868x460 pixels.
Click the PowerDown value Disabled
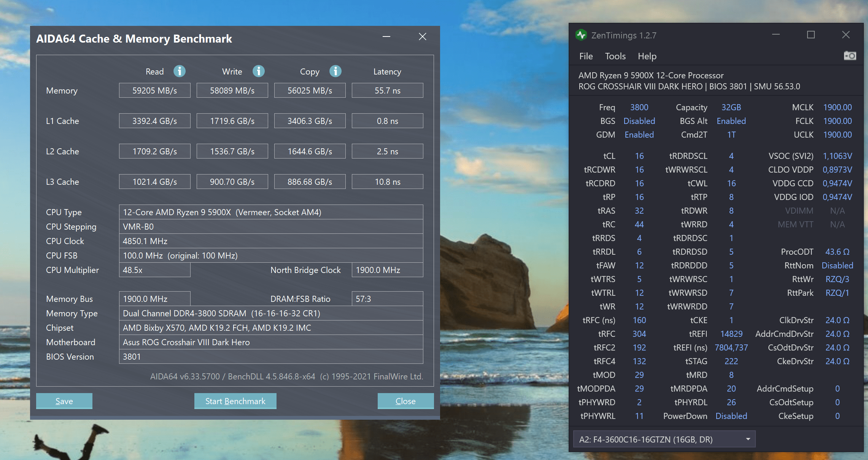point(731,416)
